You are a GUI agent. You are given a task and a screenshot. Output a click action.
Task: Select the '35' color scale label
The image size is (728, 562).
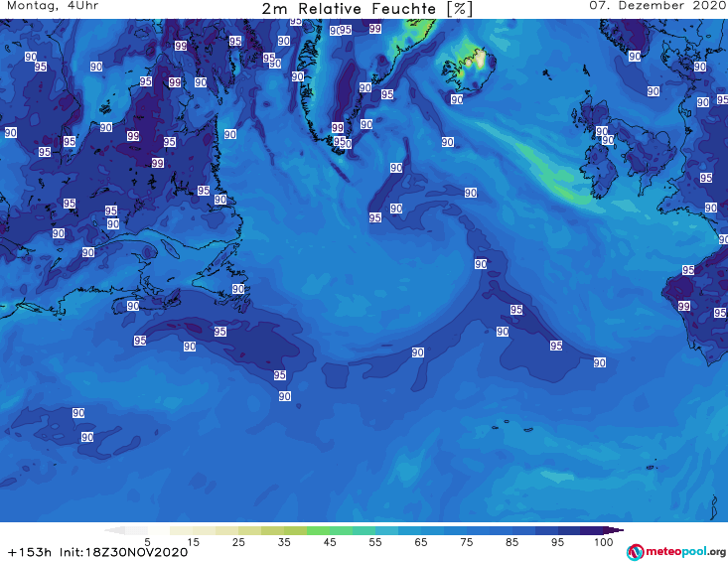coord(284,542)
